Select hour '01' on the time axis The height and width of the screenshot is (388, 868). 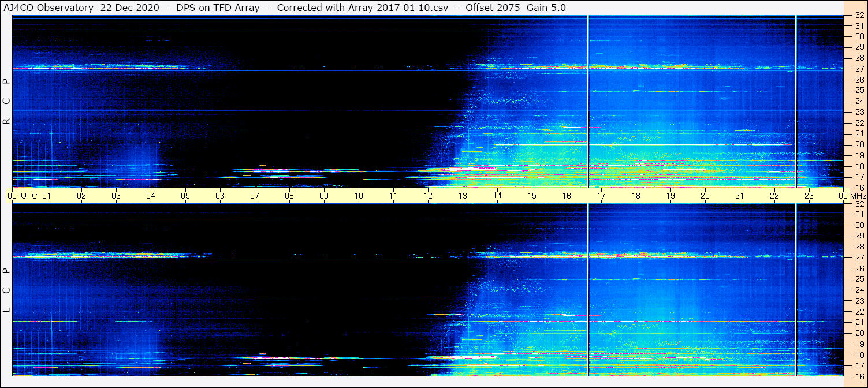pos(47,196)
